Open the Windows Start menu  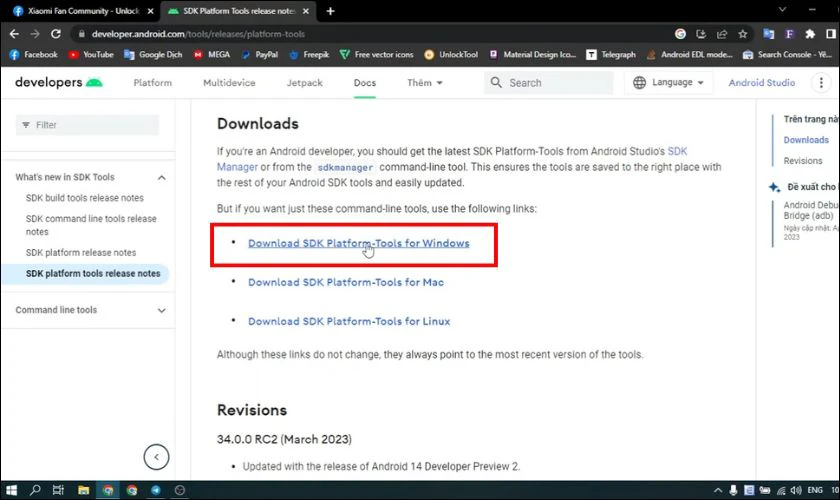tap(11, 490)
